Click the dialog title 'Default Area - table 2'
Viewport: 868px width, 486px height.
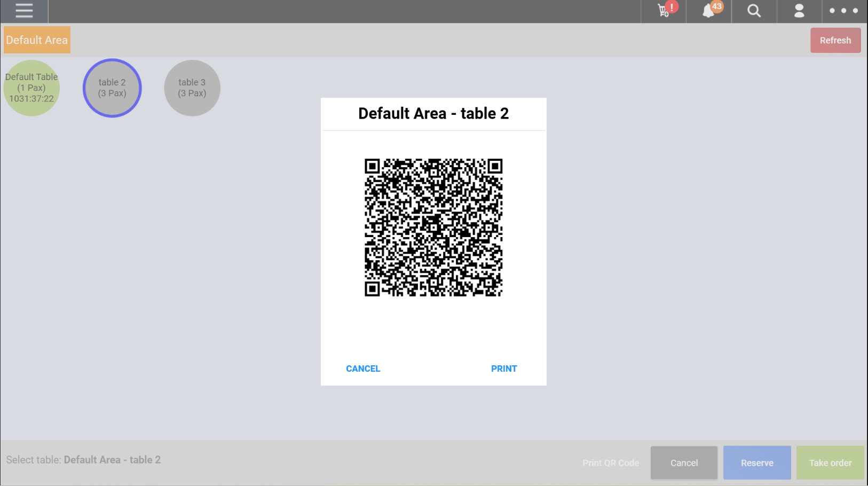coord(433,114)
